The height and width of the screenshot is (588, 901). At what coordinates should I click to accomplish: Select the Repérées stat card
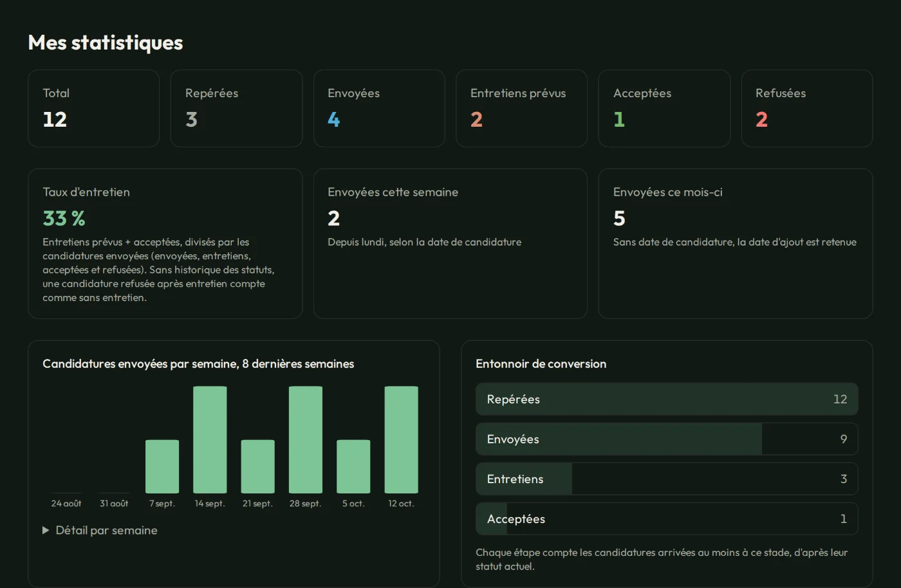tap(236, 108)
